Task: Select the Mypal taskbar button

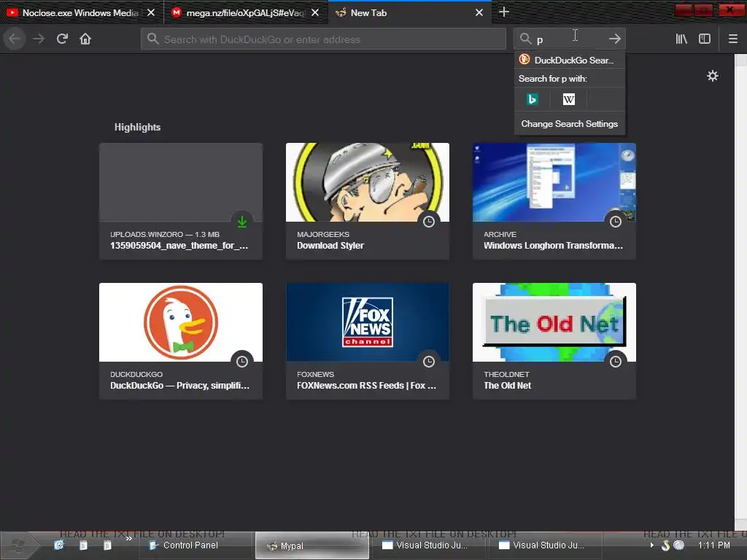Action: point(312,545)
